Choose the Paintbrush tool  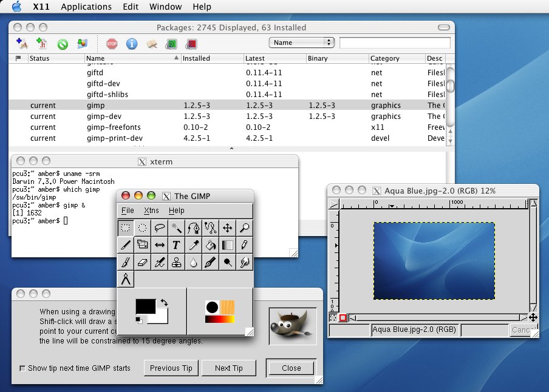(125, 262)
